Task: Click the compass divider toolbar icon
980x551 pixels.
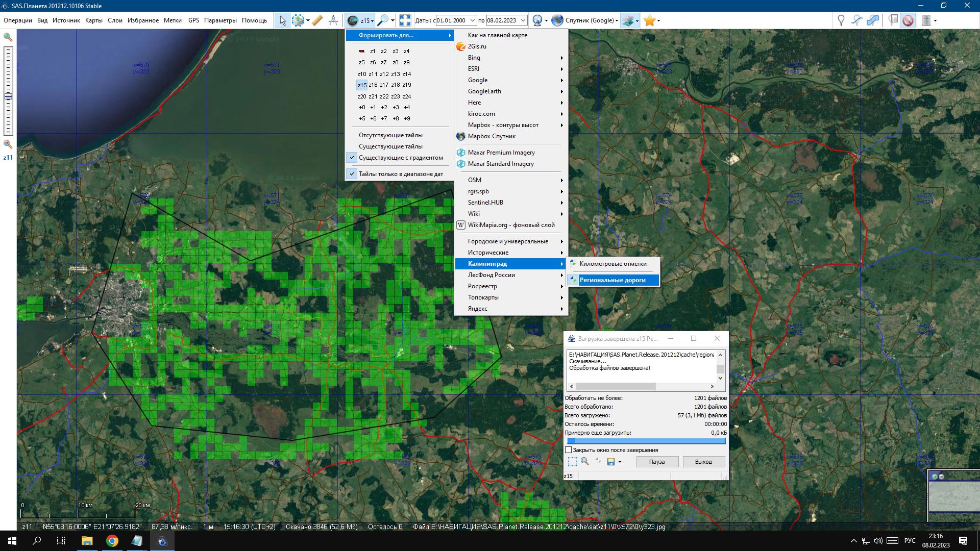Action: coord(333,20)
